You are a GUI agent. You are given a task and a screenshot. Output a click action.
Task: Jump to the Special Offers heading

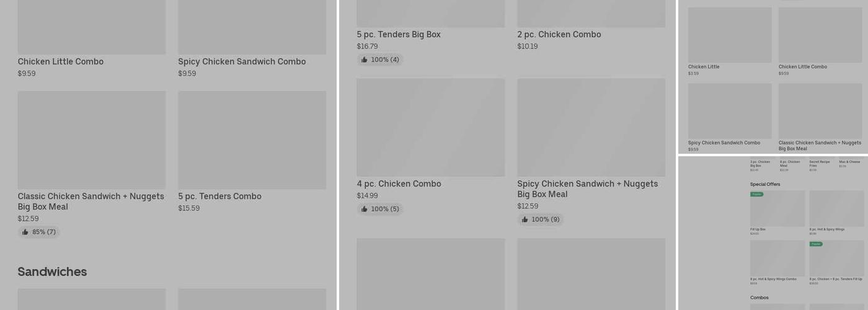[765, 184]
